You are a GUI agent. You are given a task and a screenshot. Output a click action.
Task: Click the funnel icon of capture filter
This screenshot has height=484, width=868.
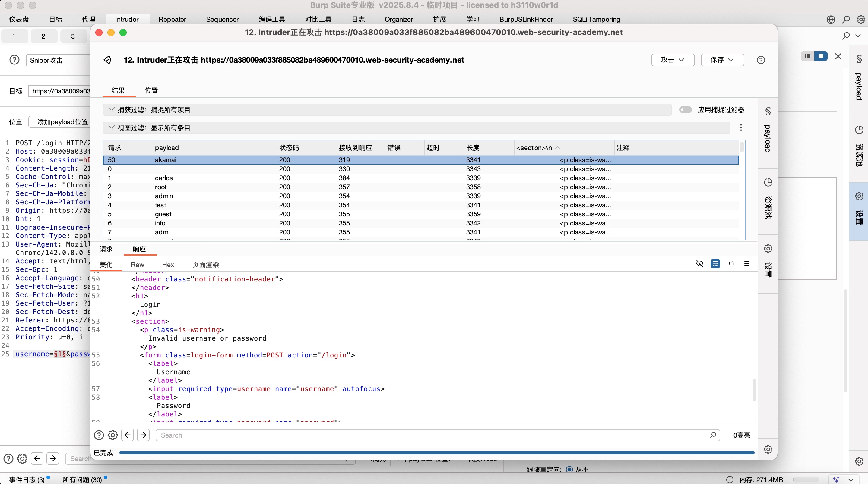[x=111, y=110]
